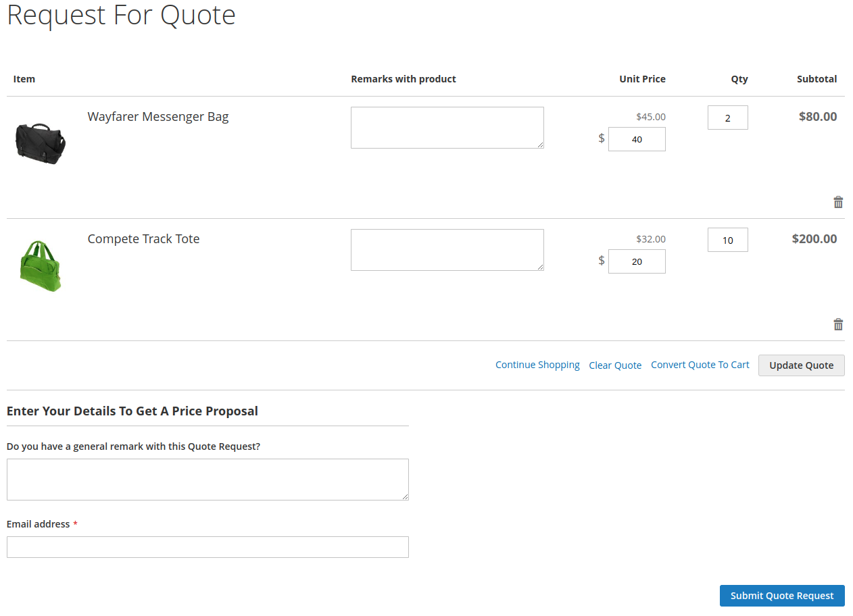
Task: Select the Email address label
Action: click(x=38, y=524)
